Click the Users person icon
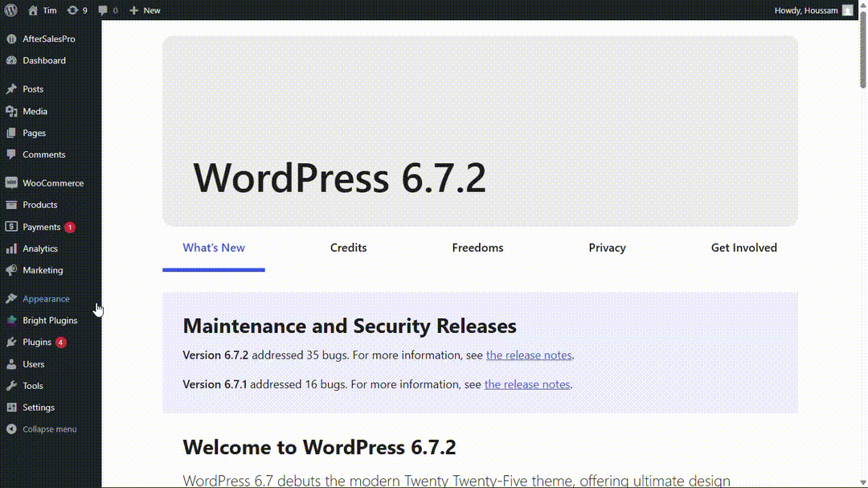 coord(11,364)
